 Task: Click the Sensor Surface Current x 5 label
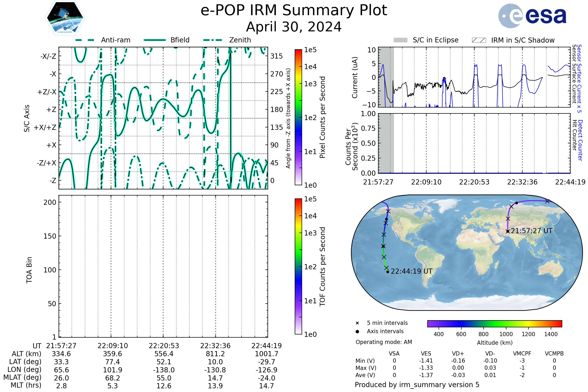[579, 78]
